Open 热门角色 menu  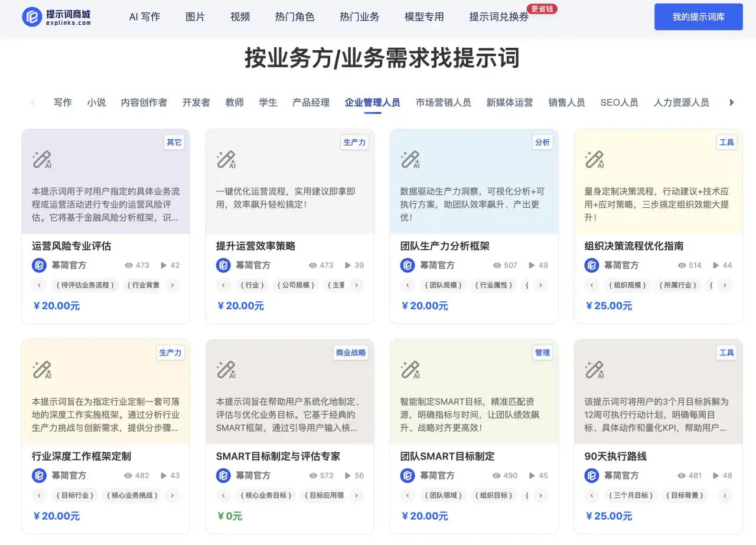point(295,17)
